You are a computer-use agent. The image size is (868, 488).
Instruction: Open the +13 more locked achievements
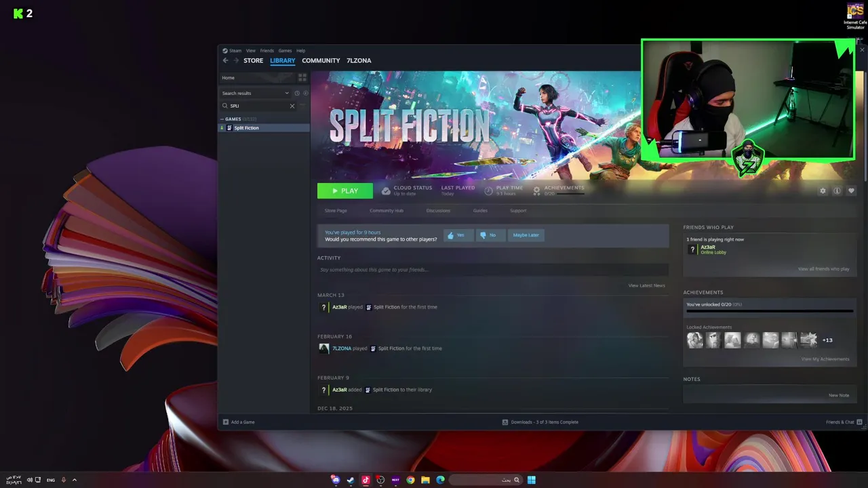tap(827, 340)
